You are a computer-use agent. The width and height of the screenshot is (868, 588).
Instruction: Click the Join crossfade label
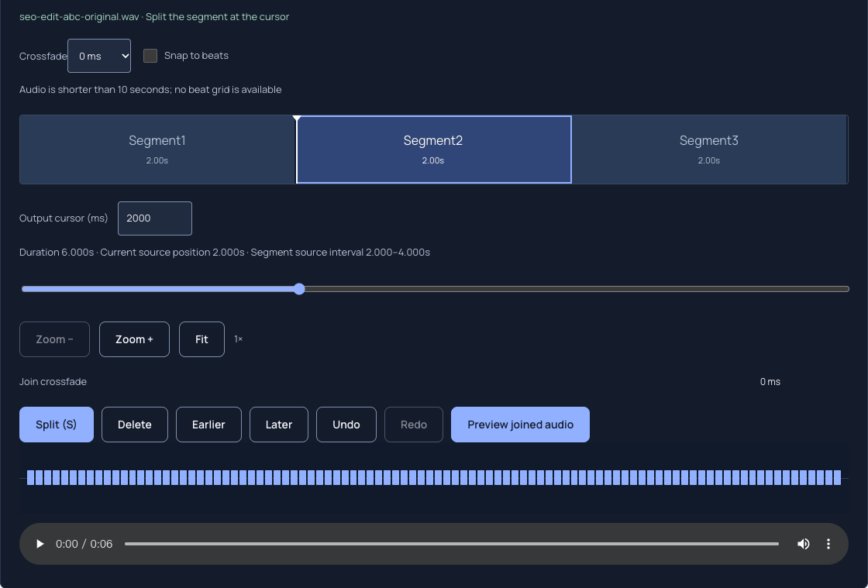tap(53, 382)
